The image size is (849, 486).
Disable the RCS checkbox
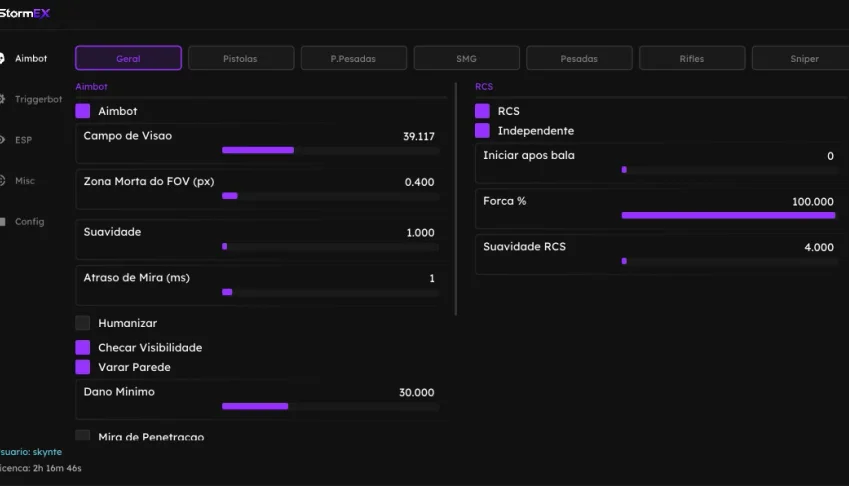[x=482, y=111]
